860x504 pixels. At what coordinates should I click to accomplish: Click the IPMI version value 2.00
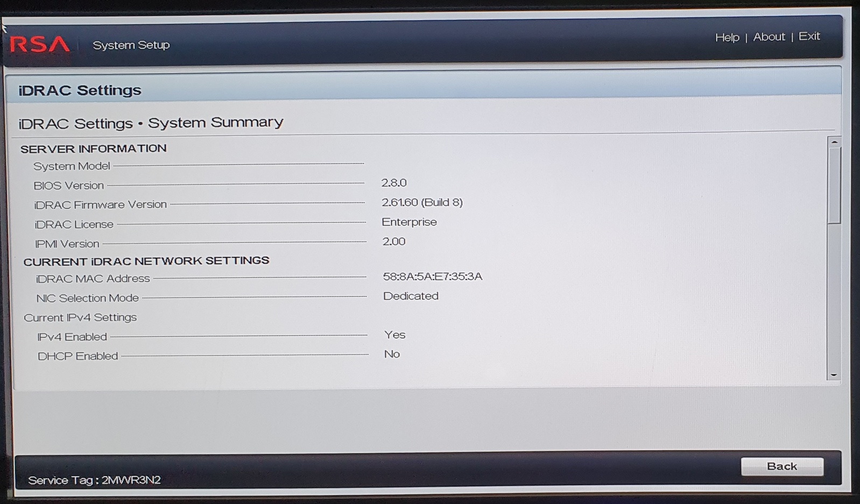coord(394,242)
